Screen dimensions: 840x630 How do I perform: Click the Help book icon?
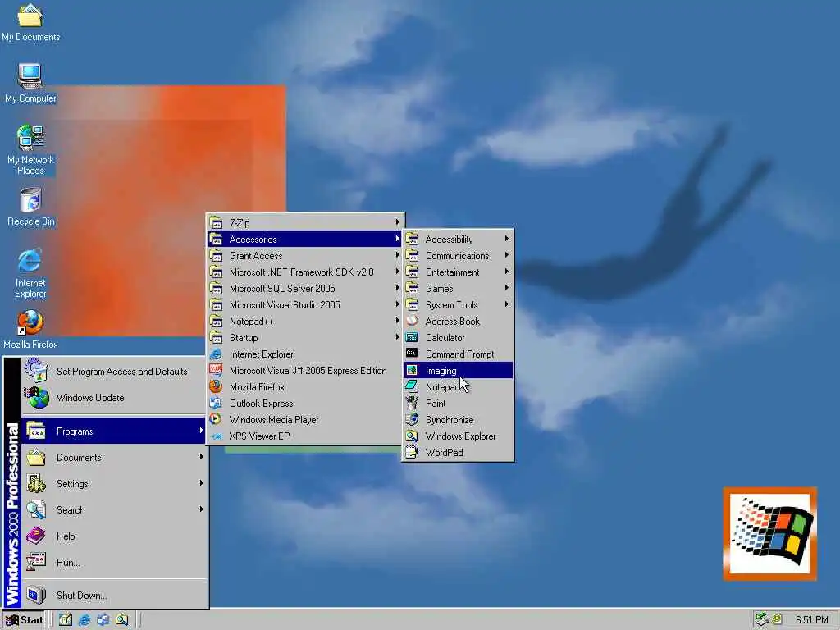click(36, 536)
